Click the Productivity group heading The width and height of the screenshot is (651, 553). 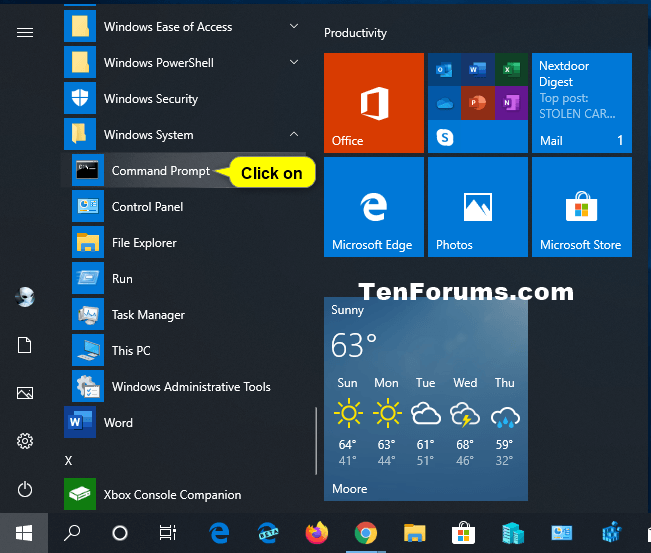click(355, 33)
